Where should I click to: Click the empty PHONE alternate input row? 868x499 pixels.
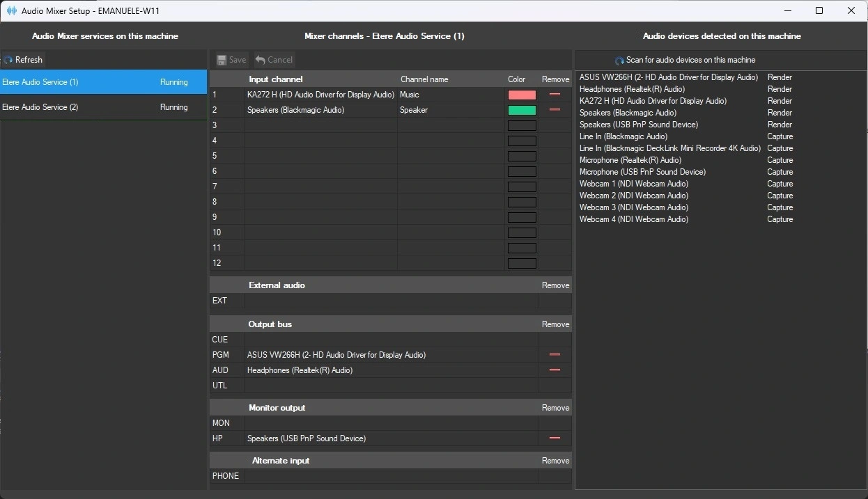[x=390, y=476]
